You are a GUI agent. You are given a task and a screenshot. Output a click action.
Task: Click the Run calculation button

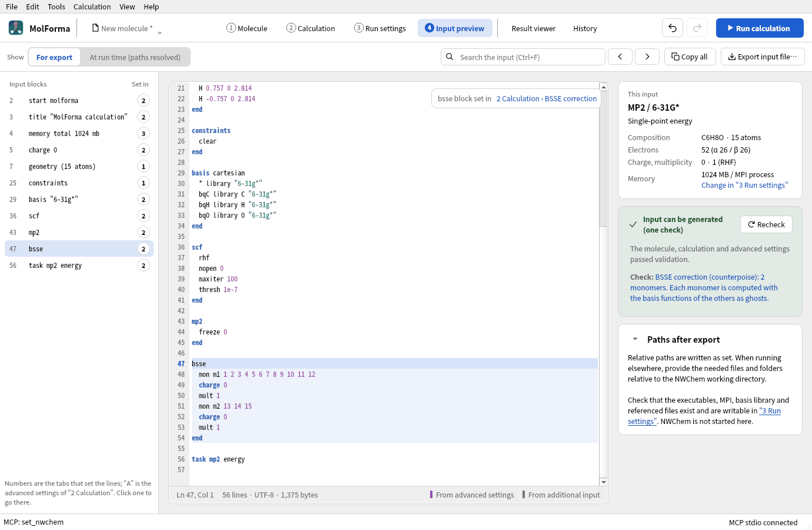[x=760, y=28]
